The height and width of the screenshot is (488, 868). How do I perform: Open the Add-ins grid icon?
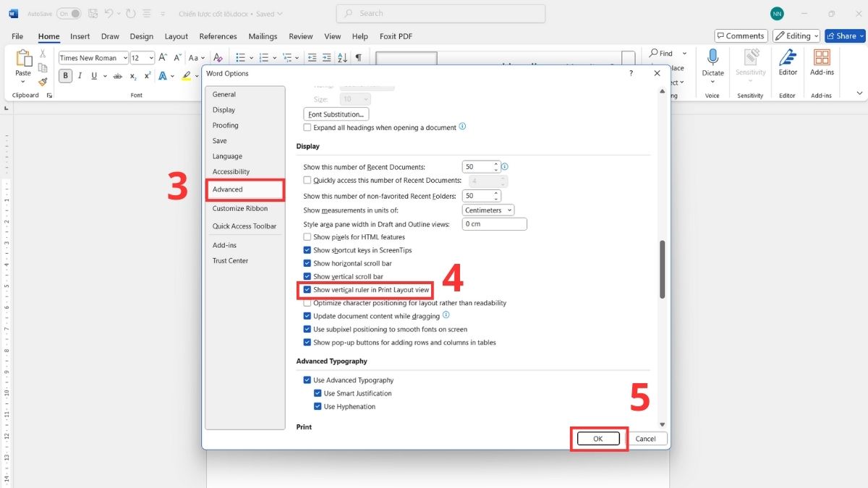pyautogui.click(x=822, y=58)
